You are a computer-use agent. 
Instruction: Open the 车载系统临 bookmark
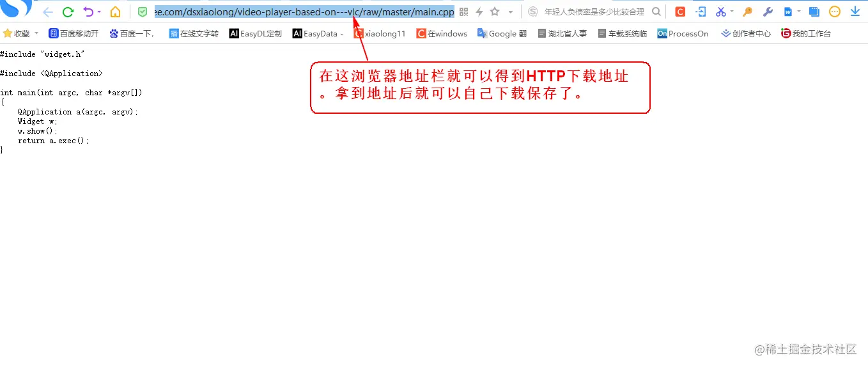(623, 33)
